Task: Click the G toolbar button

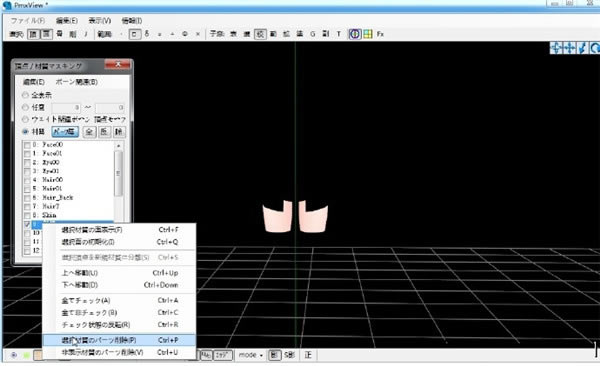Action: (313, 34)
